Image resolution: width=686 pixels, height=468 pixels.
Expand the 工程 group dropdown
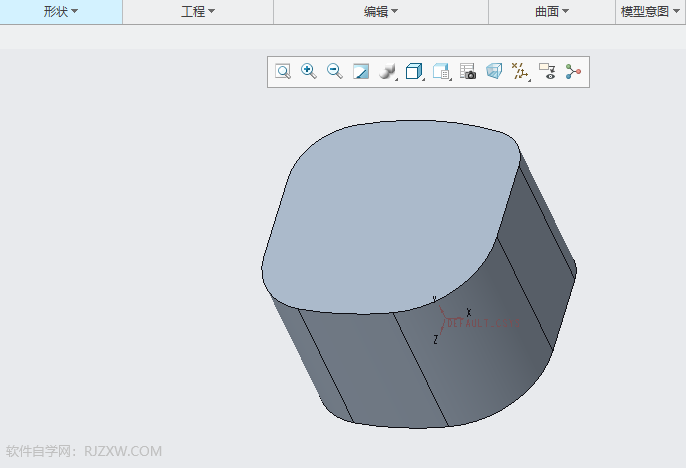coord(198,12)
